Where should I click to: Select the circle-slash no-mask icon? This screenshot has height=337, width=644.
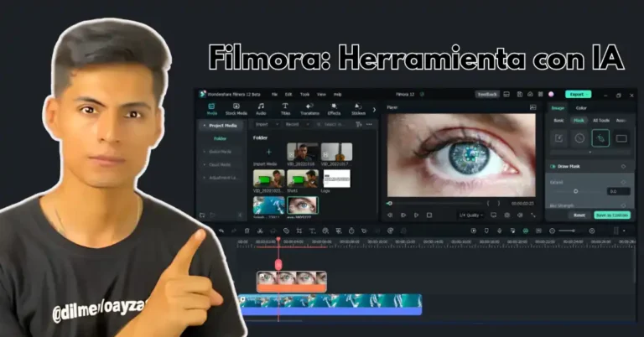579,138
